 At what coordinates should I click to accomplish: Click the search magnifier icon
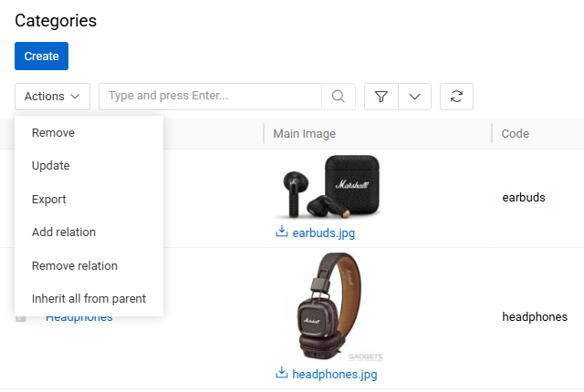click(x=339, y=97)
